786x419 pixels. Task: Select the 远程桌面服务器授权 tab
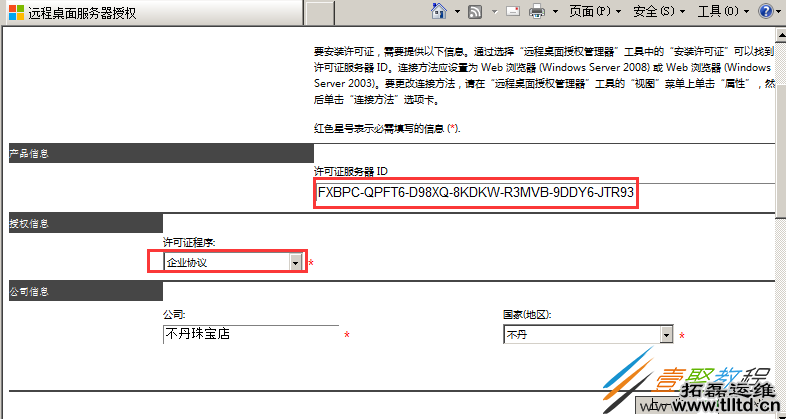tap(153, 13)
